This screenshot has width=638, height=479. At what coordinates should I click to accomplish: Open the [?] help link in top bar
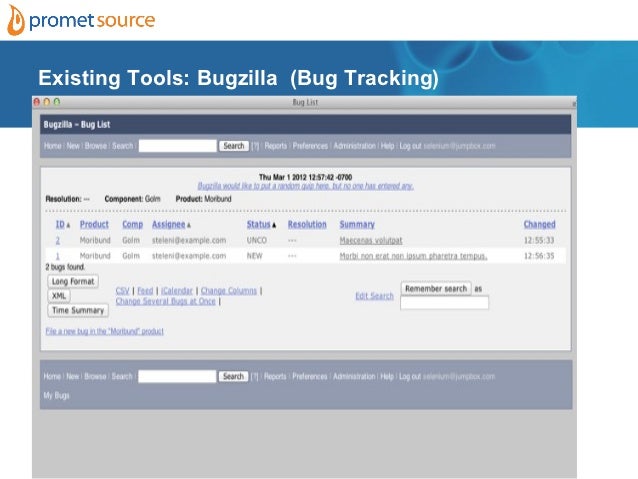coord(255,146)
